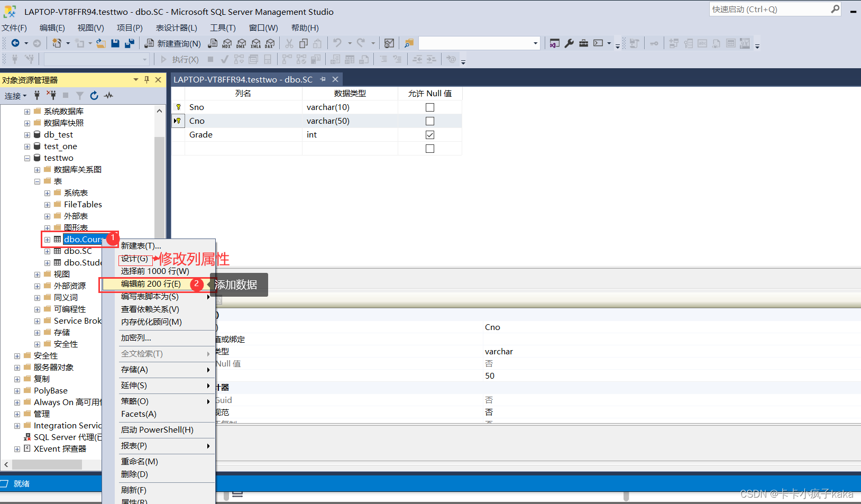
Task: Select the SQL Server 代理 node
Action: [67, 437]
